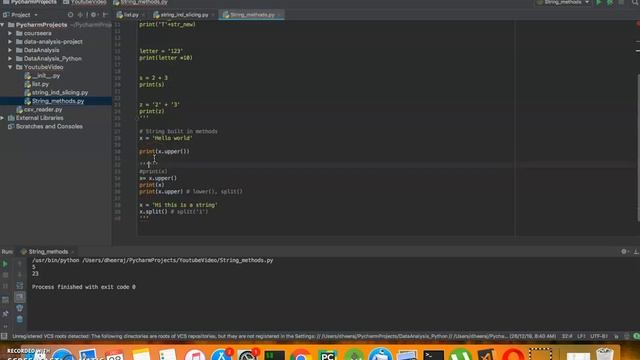Click Down the stack trace arrow
Viewport: 640px width, 360px height.
click(20, 275)
